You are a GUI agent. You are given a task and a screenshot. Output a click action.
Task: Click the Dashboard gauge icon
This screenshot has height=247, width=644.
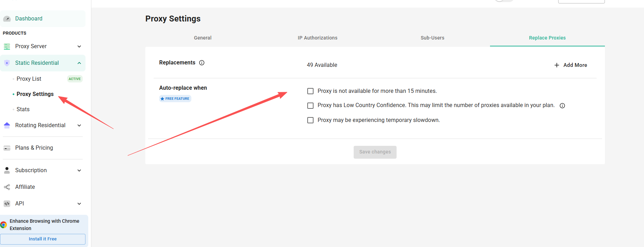tap(7, 19)
